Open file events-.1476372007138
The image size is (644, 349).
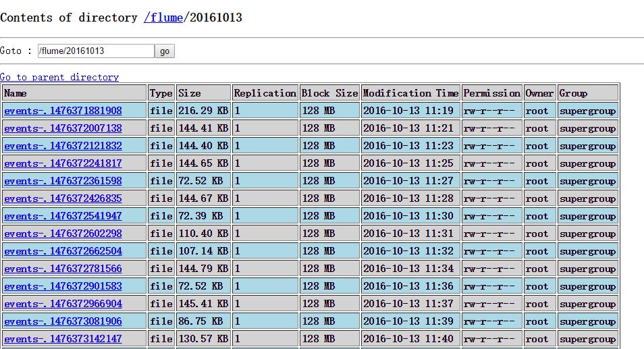tap(63, 128)
